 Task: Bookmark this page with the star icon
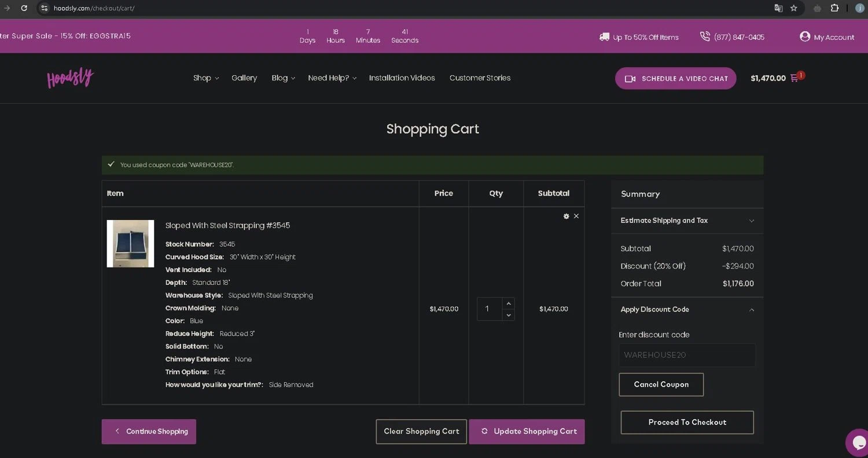(794, 8)
